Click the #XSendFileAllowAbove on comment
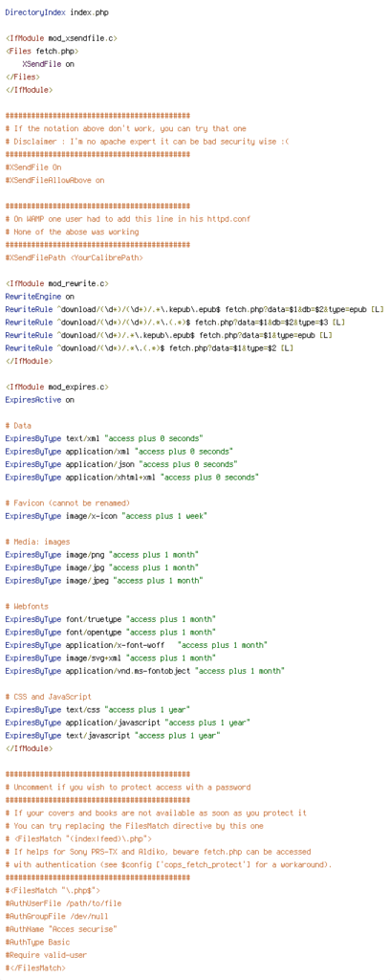 pyautogui.click(x=54, y=180)
